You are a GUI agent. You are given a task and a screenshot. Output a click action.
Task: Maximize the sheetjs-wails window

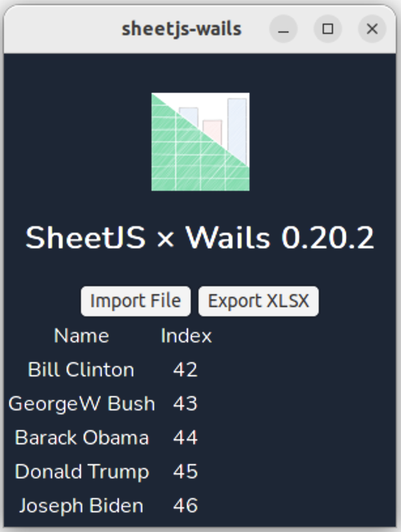click(x=328, y=29)
